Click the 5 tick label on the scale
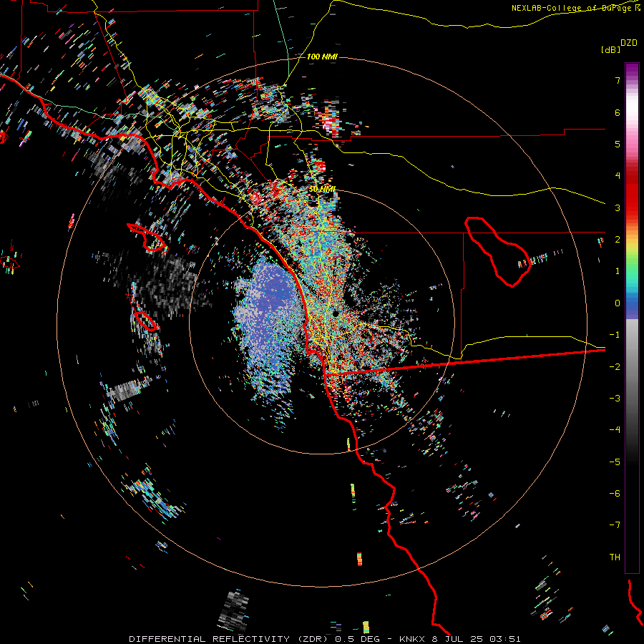The image size is (644, 644). click(618, 144)
